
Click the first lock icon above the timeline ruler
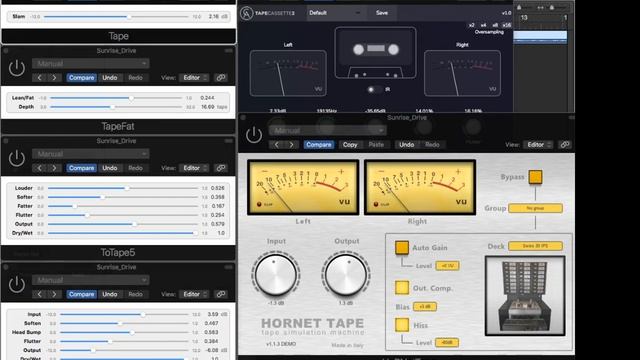[519, 7]
